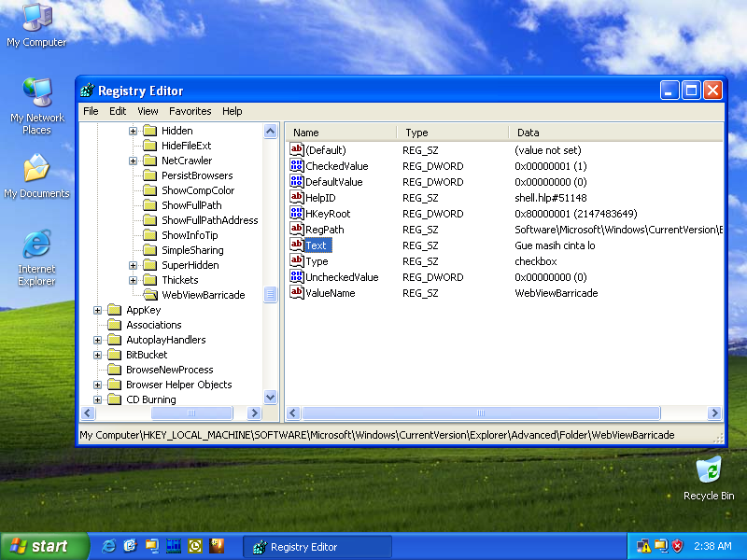Sort values by Type column header
747x560 pixels.
click(x=453, y=133)
